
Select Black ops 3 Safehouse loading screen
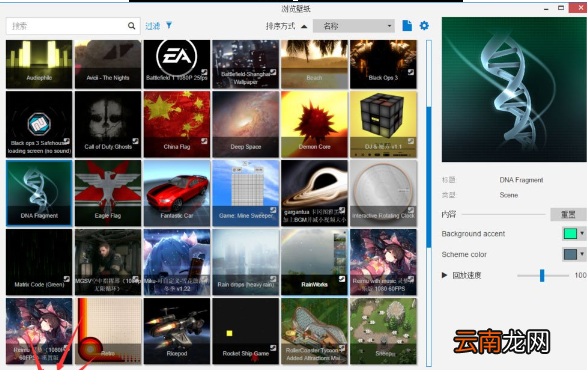(39, 124)
